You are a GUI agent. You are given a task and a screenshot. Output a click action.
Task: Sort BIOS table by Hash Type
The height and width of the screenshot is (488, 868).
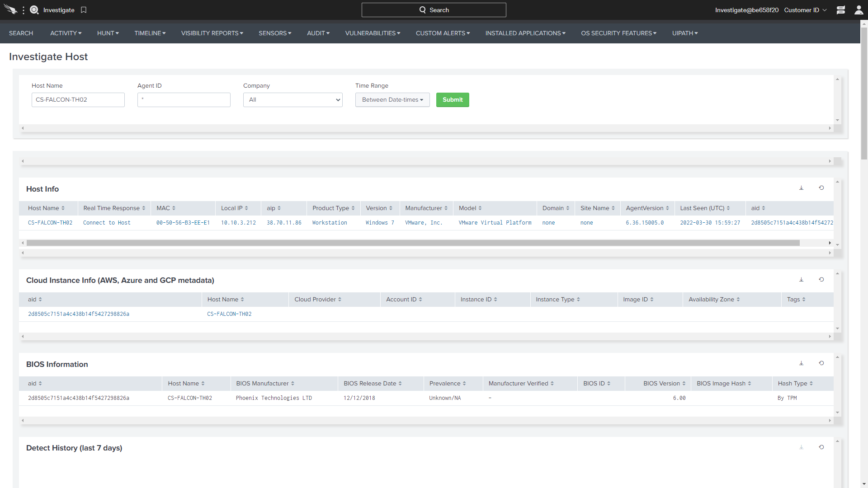[x=795, y=384]
